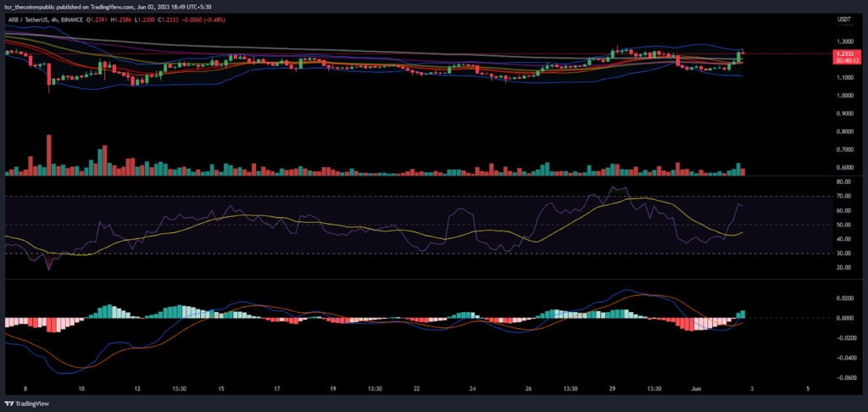Click the date label 15 on time axis
The height and width of the screenshot is (412, 868).
click(221, 389)
